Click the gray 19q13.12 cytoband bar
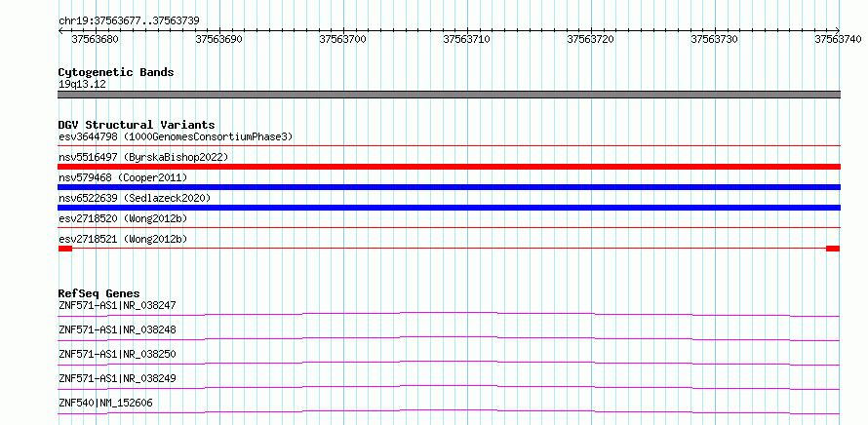868x425 pixels. click(x=450, y=95)
